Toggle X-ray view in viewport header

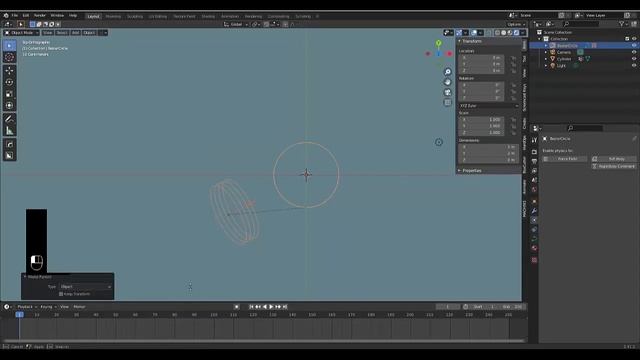489,33
